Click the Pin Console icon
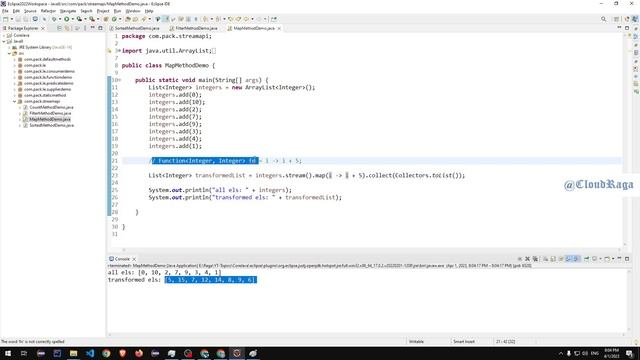640x360 pixels. pos(587,259)
